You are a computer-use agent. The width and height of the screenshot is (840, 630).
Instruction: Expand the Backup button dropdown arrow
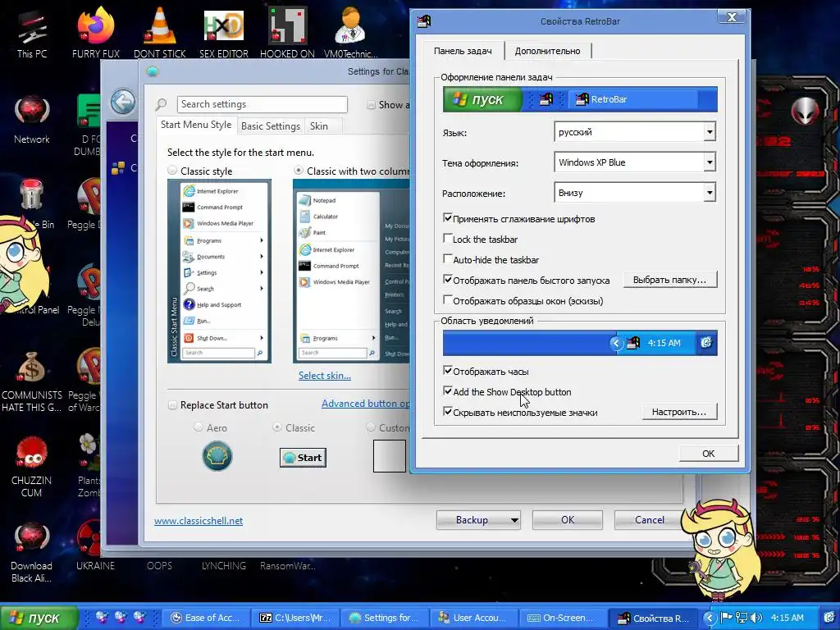(x=514, y=519)
